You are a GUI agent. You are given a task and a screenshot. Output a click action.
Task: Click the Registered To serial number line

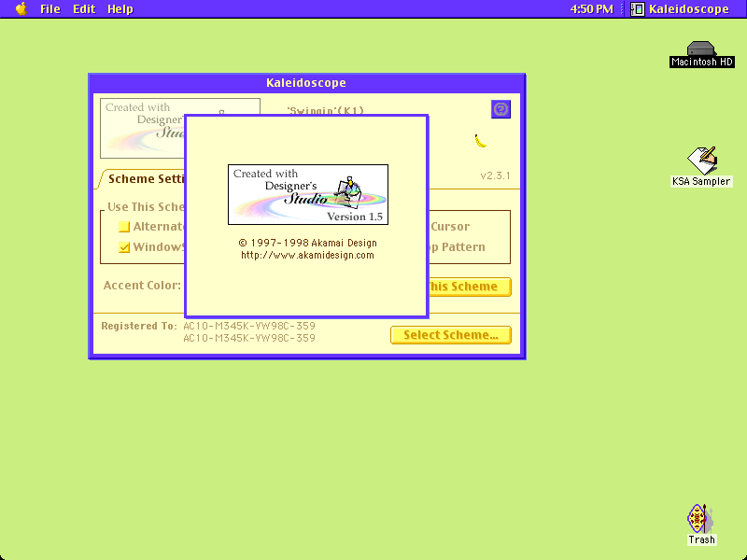coord(249,326)
